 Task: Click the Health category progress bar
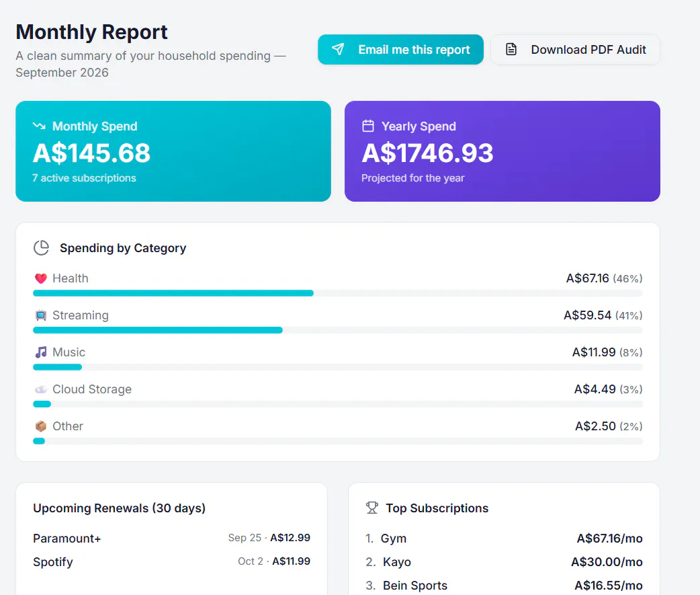pyautogui.click(x=338, y=293)
